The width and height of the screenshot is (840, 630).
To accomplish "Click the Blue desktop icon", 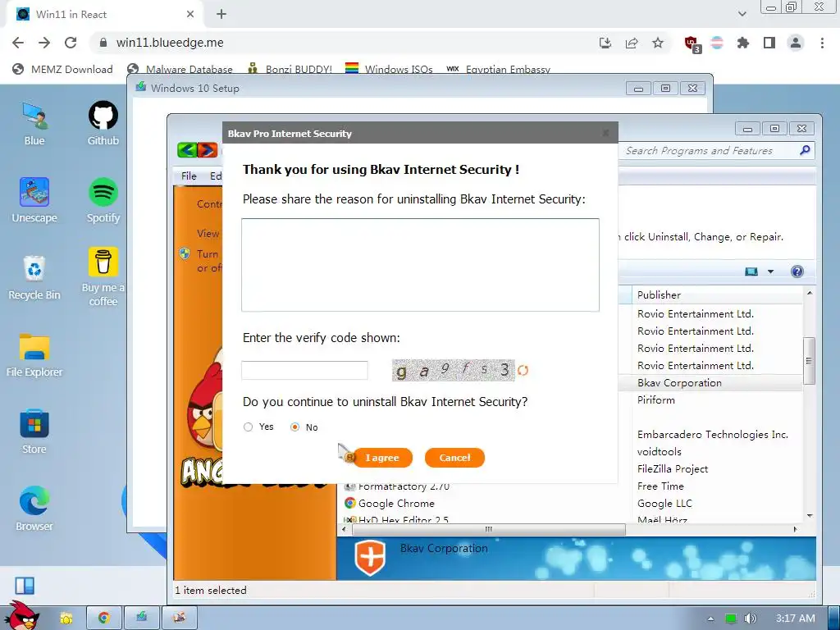I will click(34, 124).
